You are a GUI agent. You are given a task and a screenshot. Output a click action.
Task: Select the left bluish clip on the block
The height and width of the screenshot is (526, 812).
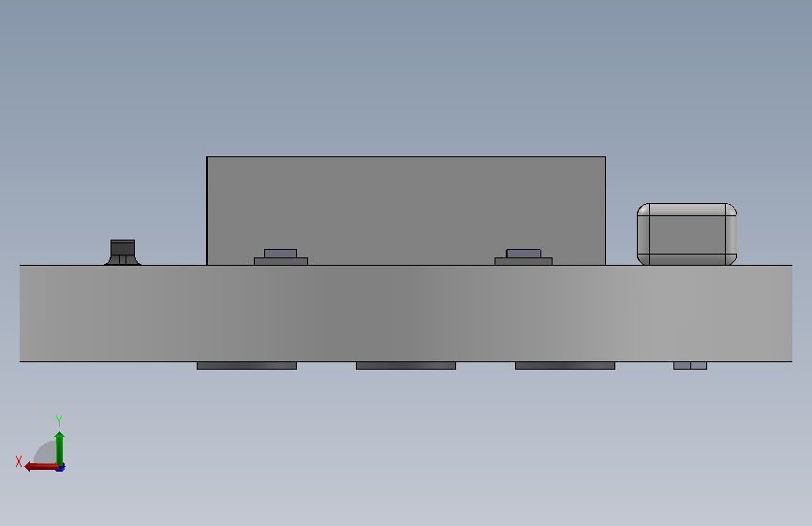[281, 253]
